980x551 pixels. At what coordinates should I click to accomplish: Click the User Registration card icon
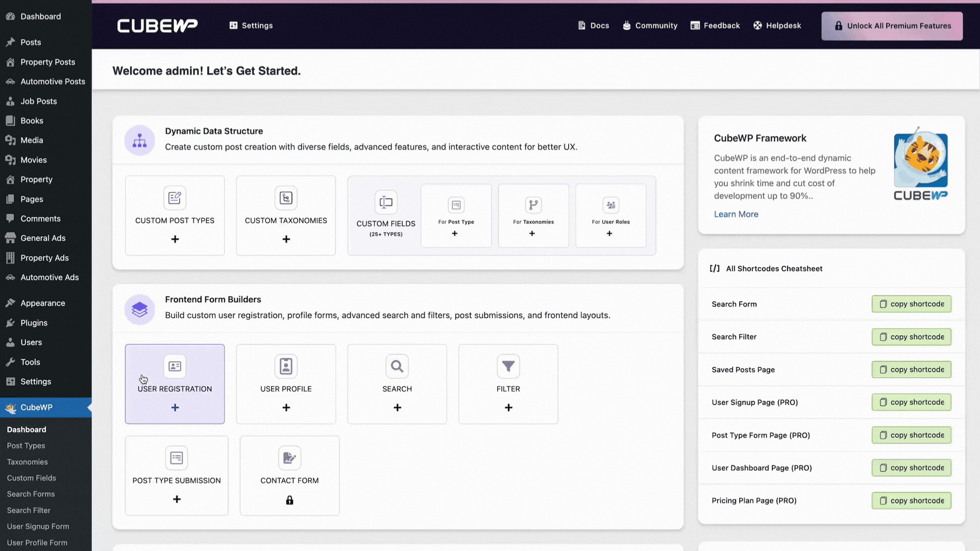[x=175, y=366]
